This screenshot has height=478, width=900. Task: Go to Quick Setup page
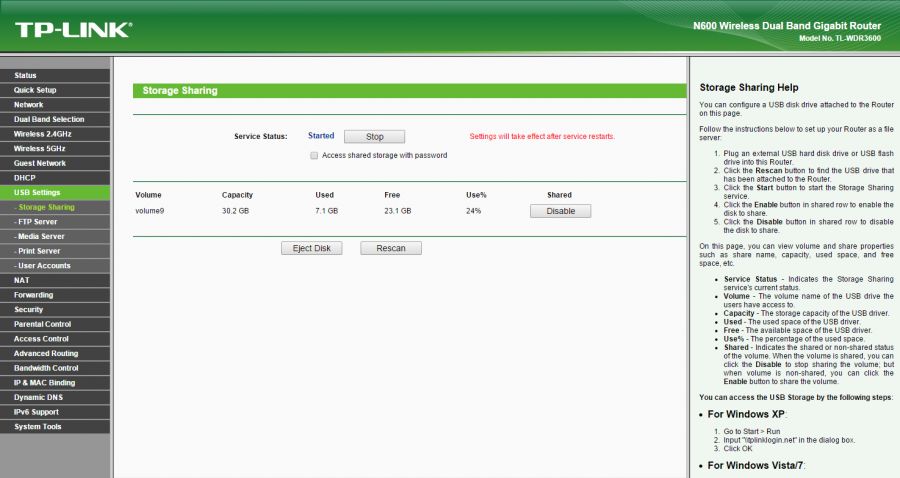[35, 90]
